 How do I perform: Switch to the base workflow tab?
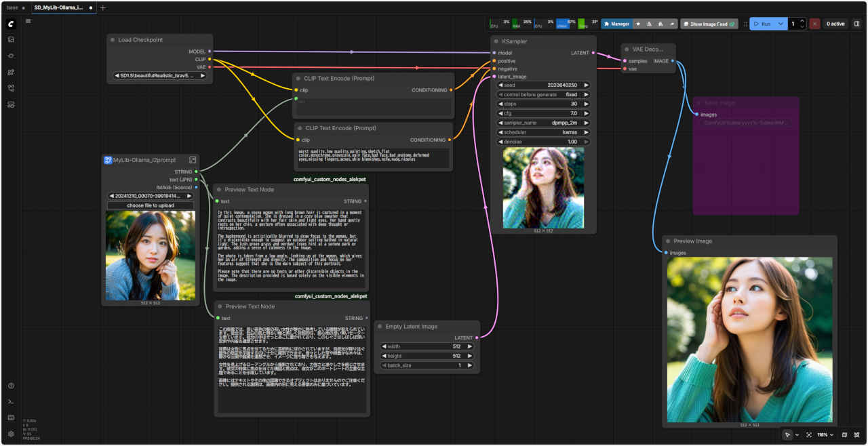13,7
